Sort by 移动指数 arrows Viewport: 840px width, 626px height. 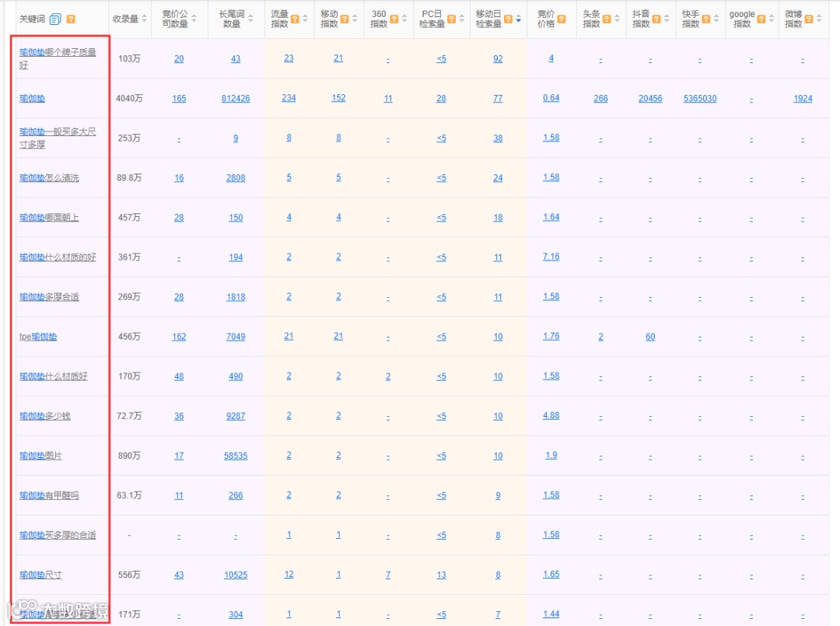355,19
